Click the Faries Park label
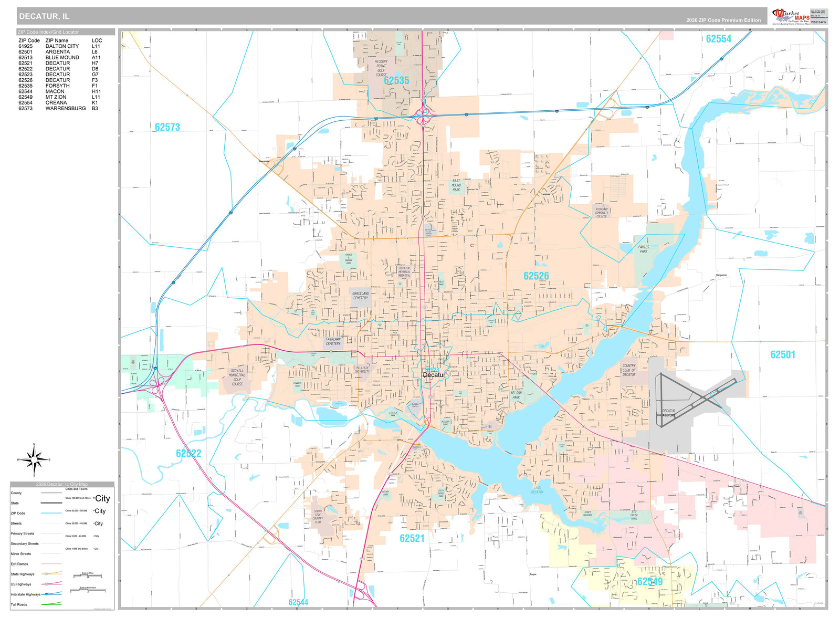Screen dimensions: 840x618 pyautogui.click(x=644, y=249)
